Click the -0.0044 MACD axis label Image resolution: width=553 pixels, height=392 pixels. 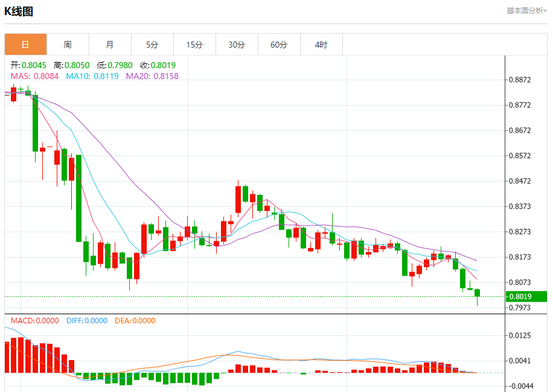point(520,386)
